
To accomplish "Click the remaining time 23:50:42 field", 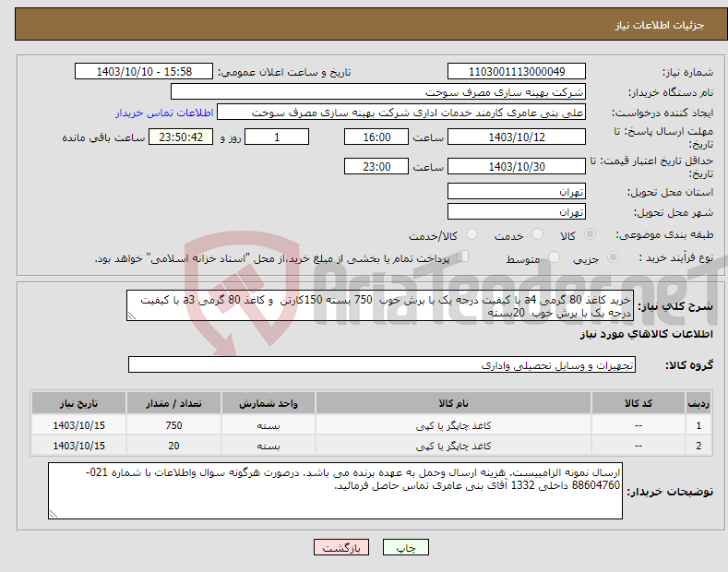I will coord(181,137).
